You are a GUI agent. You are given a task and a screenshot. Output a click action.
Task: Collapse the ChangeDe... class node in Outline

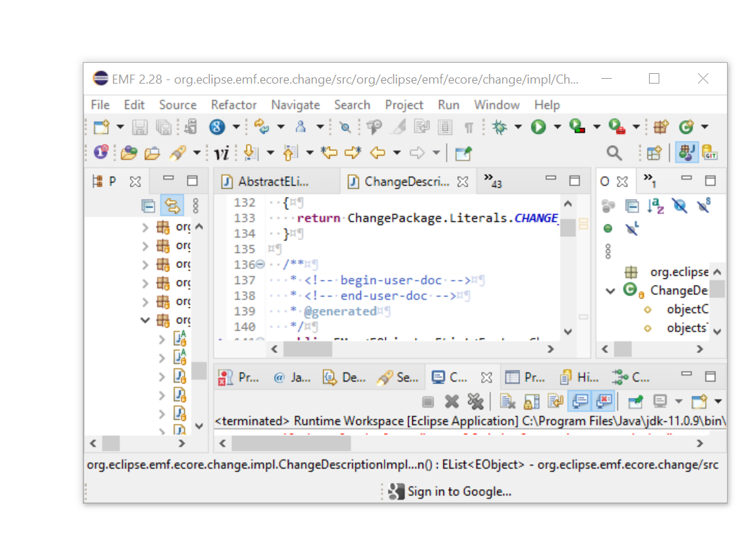(x=610, y=291)
